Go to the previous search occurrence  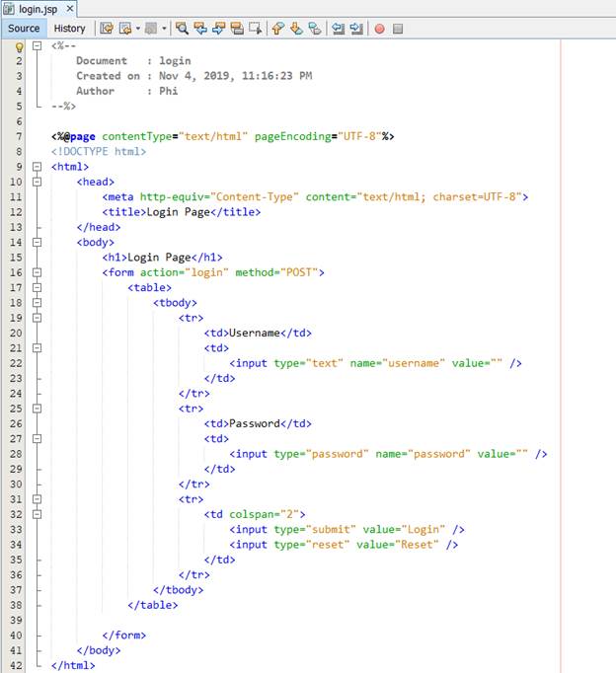point(200,29)
